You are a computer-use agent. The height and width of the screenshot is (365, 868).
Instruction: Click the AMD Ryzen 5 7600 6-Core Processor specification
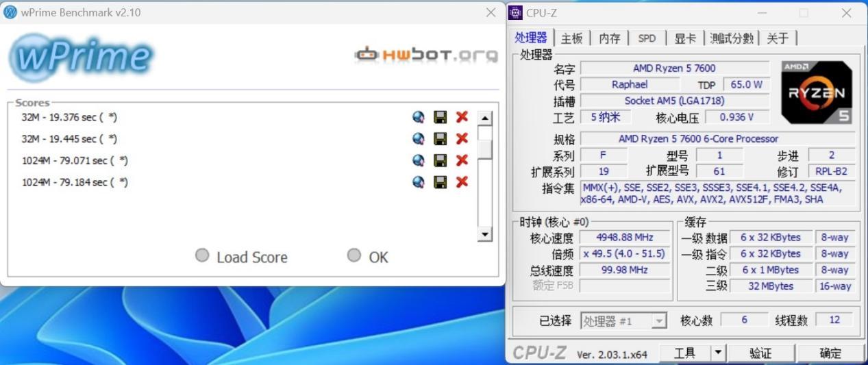click(717, 139)
